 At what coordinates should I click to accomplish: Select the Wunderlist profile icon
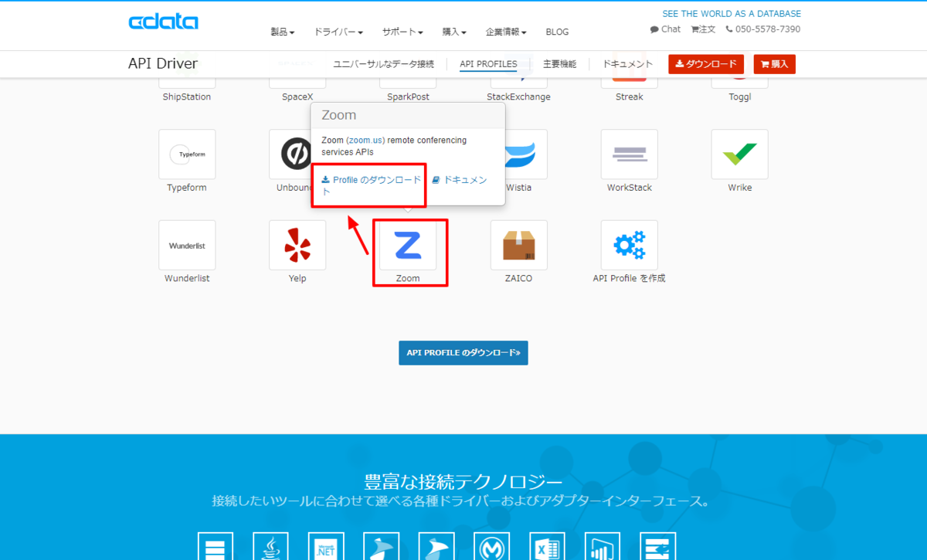coord(187,246)
